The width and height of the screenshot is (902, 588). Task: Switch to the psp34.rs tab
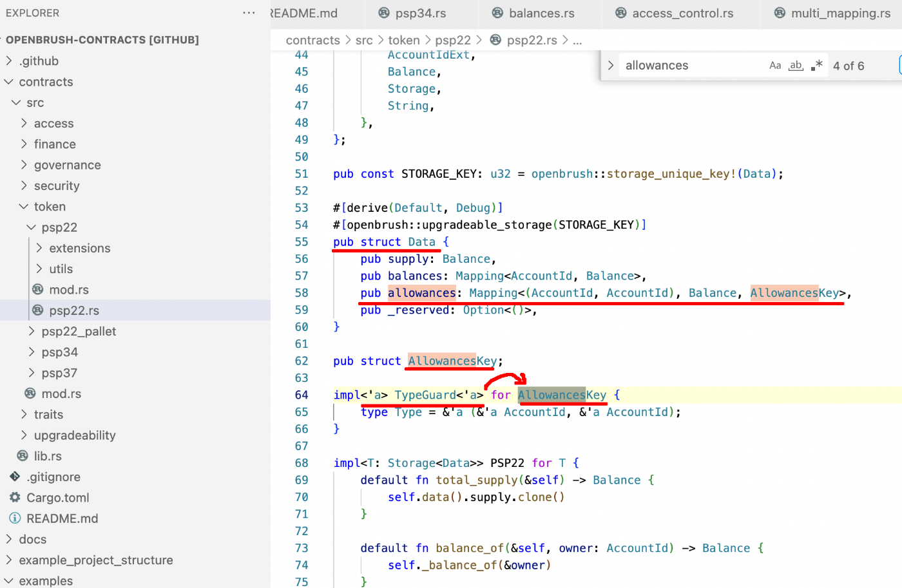[x=421, y=13]
